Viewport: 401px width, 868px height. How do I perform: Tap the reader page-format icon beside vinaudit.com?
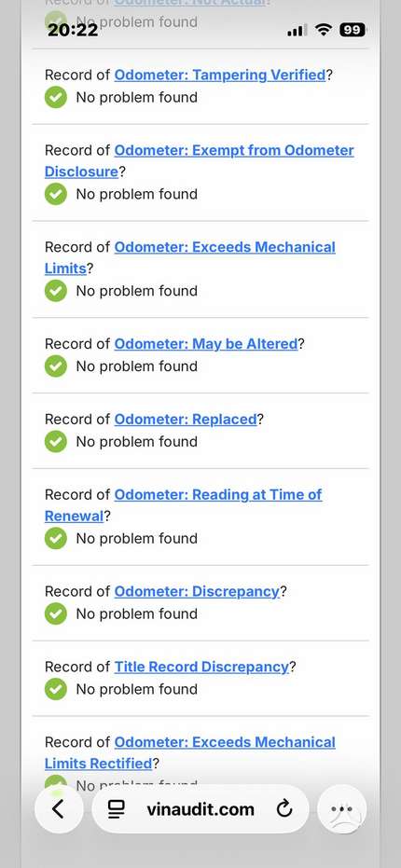(x=117, y=809)
